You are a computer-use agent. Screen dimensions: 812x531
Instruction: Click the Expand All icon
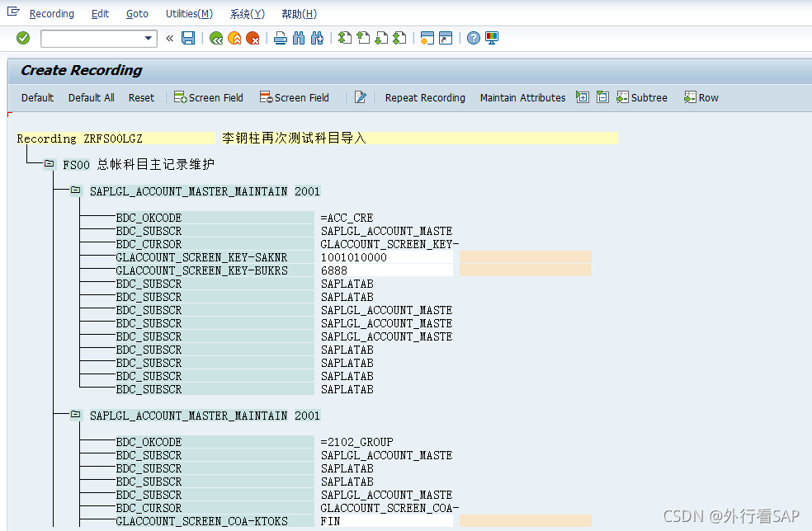582,96
